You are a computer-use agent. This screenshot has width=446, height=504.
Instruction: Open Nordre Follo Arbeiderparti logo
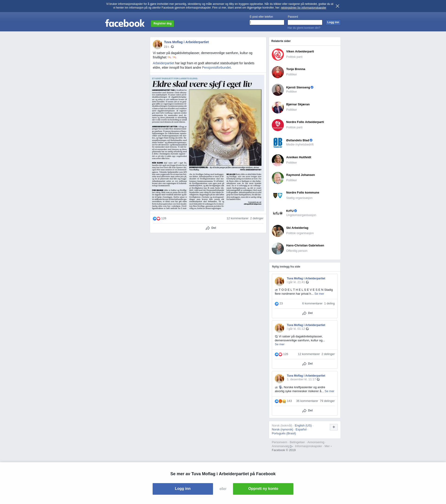(278, 125)
